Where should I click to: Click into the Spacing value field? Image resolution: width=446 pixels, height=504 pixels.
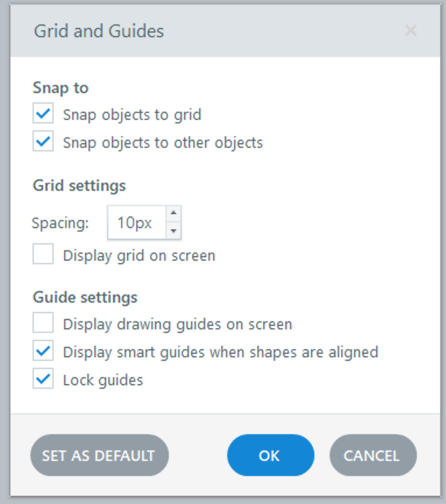(x=135, y=222)
